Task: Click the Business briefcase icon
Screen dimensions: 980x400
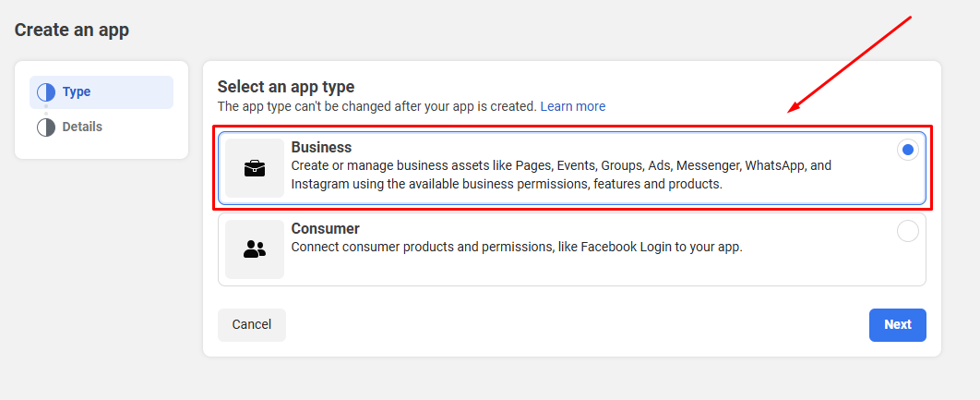Action: coord(254,168)
